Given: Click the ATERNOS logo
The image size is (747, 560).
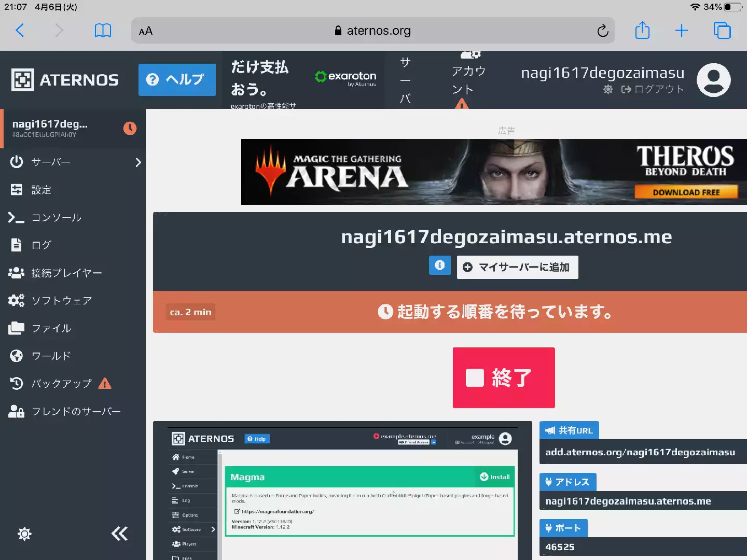Looking at the screenshot, I should (x=65, y=80).
